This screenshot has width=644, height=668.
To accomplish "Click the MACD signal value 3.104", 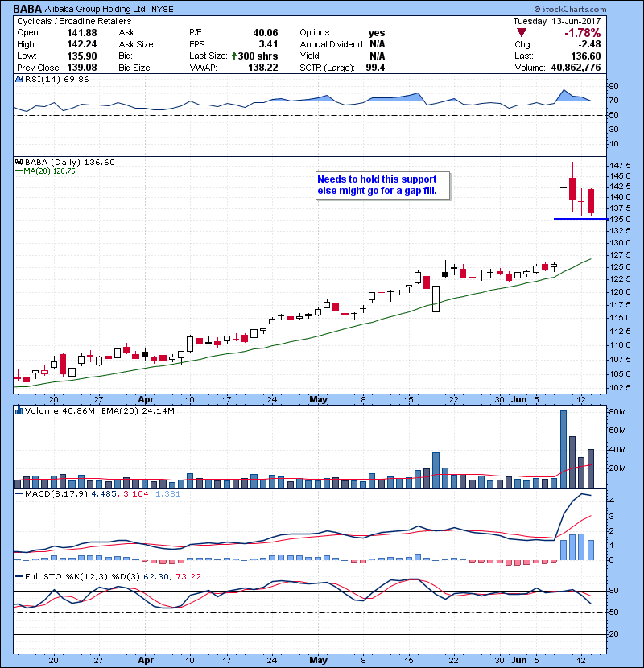I will [x=135, y=494].
